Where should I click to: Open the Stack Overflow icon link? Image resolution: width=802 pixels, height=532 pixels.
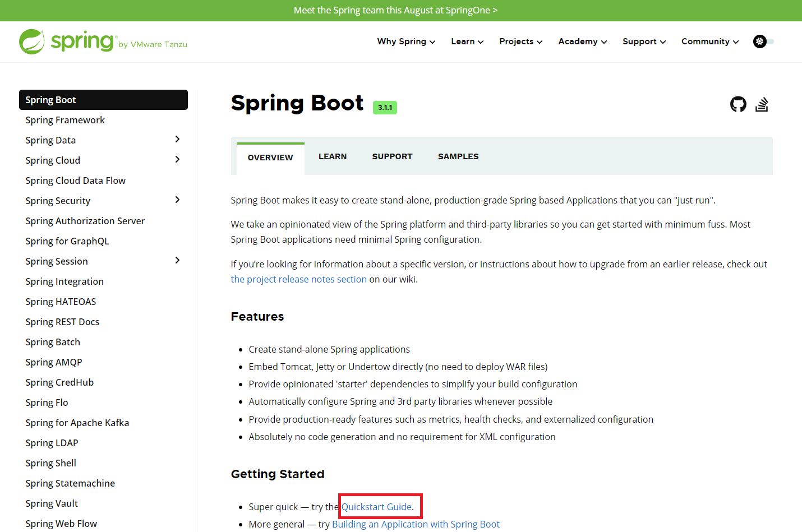coord(762,104)
